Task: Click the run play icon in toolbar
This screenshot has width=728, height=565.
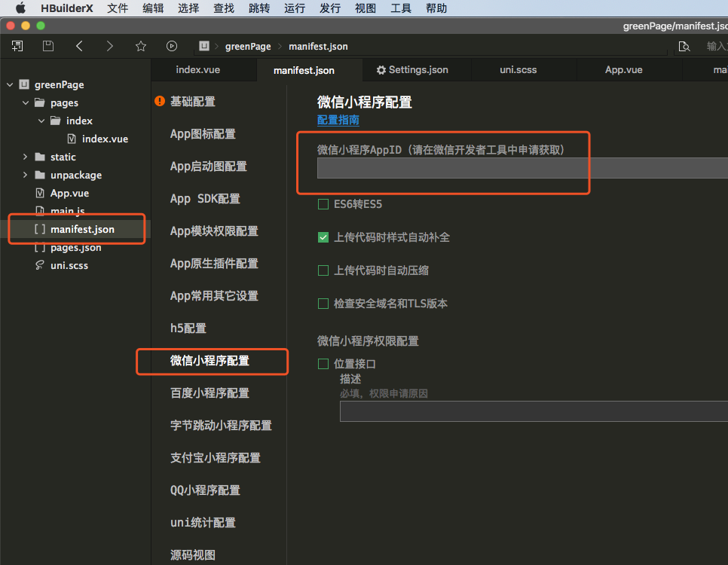Action: tap(171, 46)
